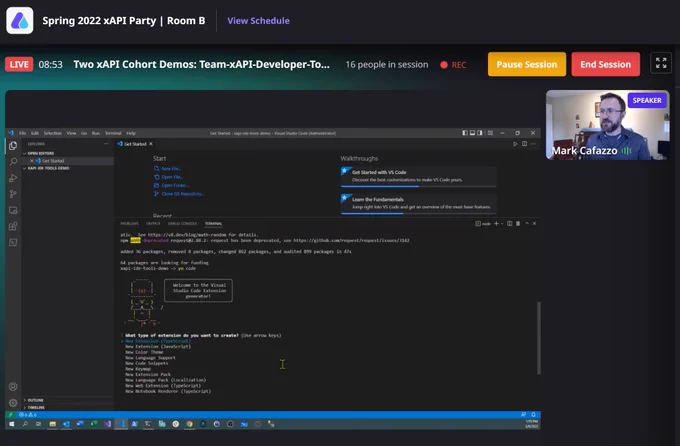The image size is (680, 446).
Task: Collapse the Open Editors section
Action: click(67, 153)
